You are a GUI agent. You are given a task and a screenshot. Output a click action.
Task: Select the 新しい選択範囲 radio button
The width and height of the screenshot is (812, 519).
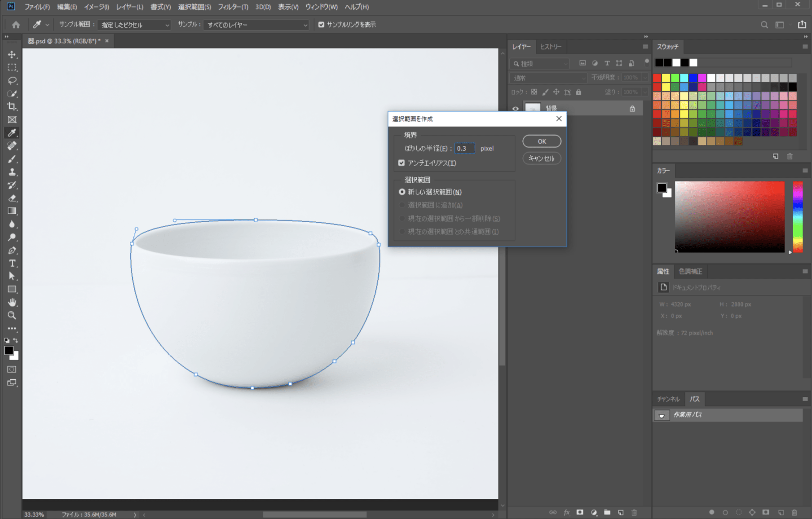(x=402, y=192)
